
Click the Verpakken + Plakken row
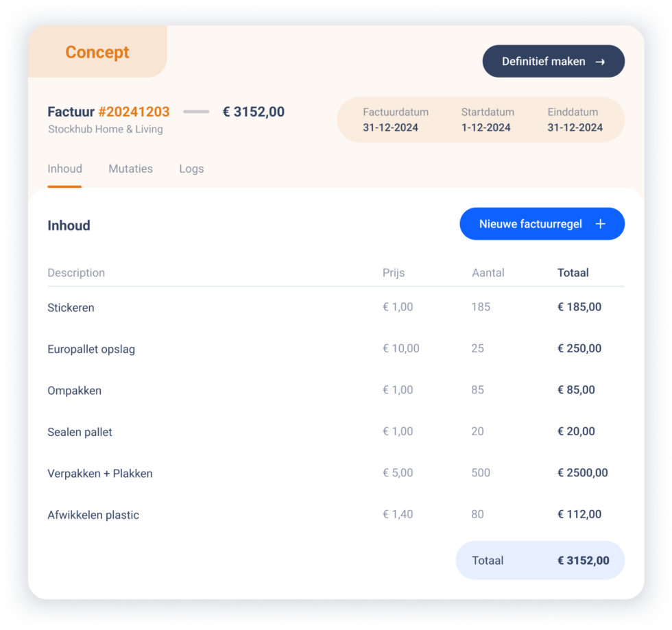(99, 473)
